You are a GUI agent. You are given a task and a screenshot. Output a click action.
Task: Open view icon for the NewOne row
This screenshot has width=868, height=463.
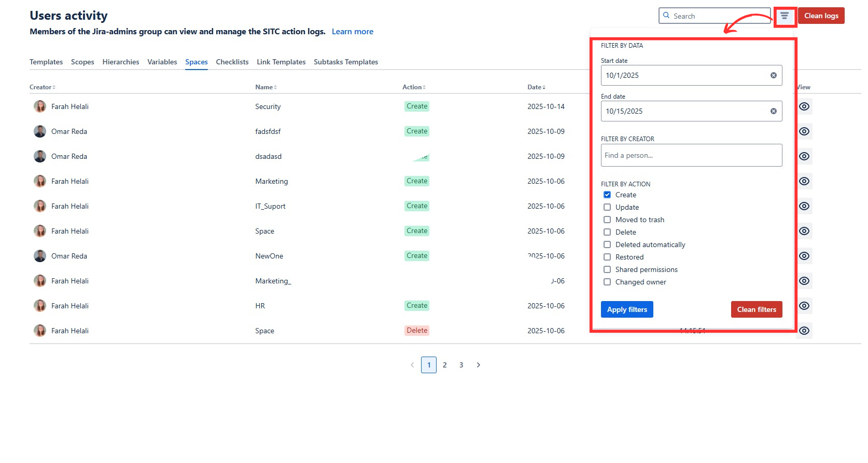tap(804, 256)
